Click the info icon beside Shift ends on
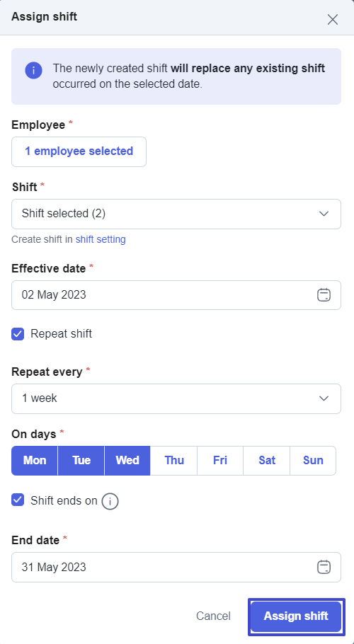354x644 pixels. coord(110,501)
